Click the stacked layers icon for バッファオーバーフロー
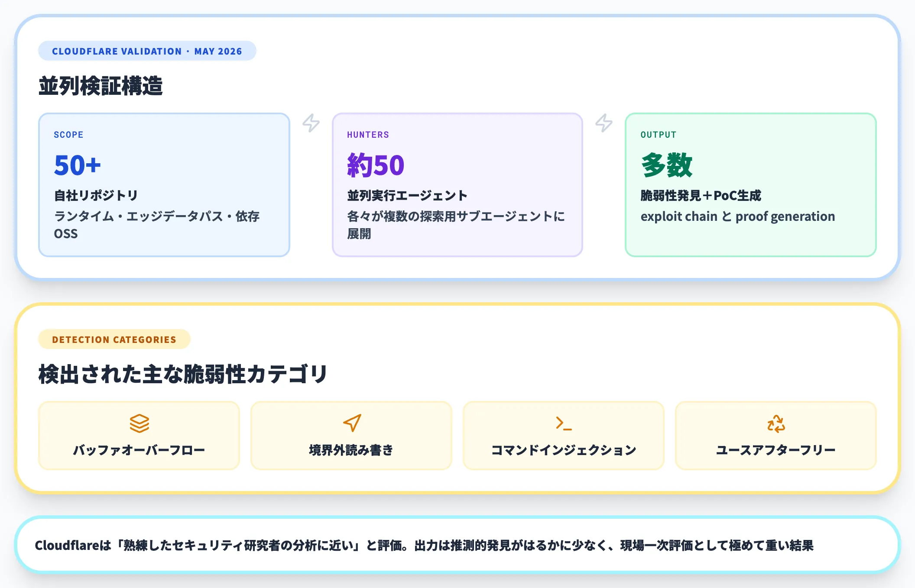The height and width of the screenshot is (588, 915). (139, 423)
